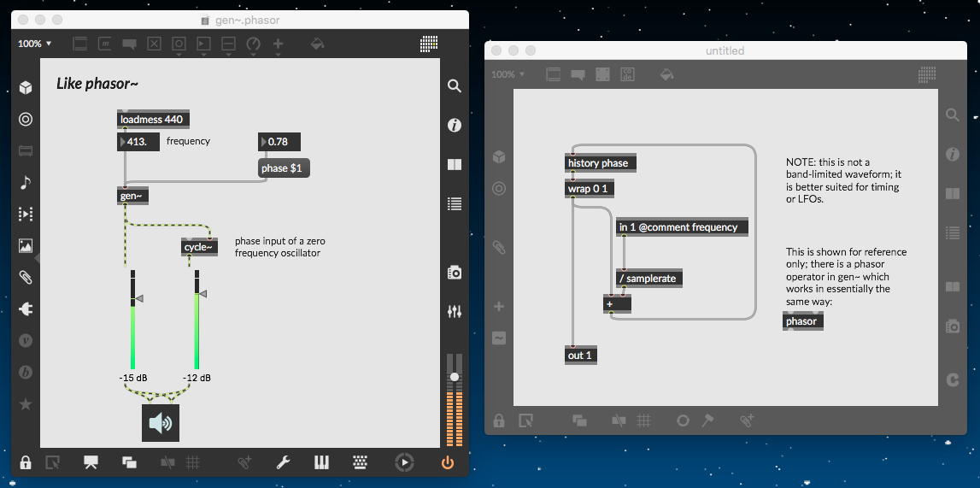Image resolution: width=980 pixels, height=488 pixels.
Task: Open plug-ins browser in gen~.phasor sidebar
Action: (25, 309)
